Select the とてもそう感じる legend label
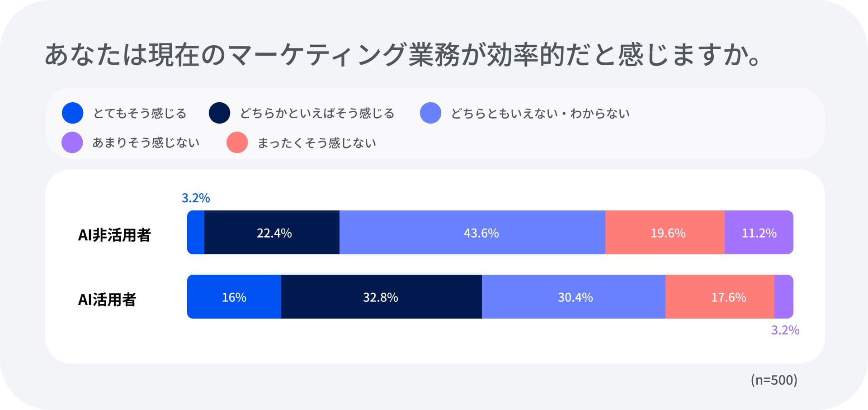Viewport: 868px width, 410px height. point(140,113)
